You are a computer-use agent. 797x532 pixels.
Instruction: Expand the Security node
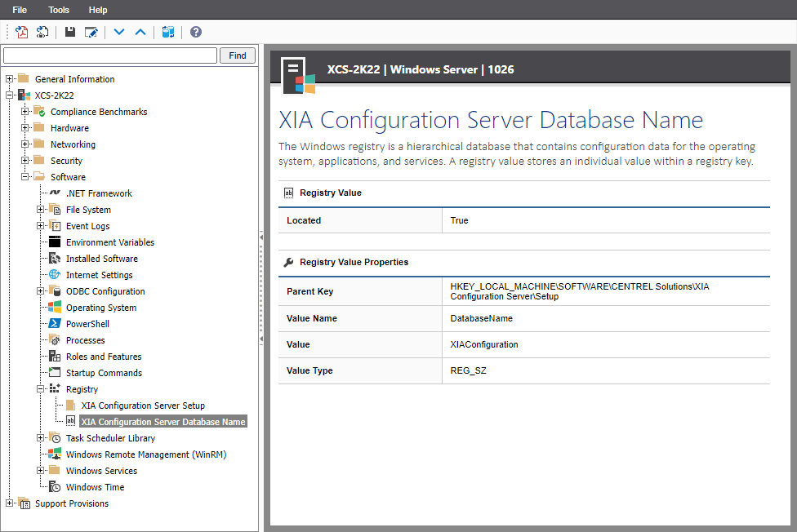[24, 160]
